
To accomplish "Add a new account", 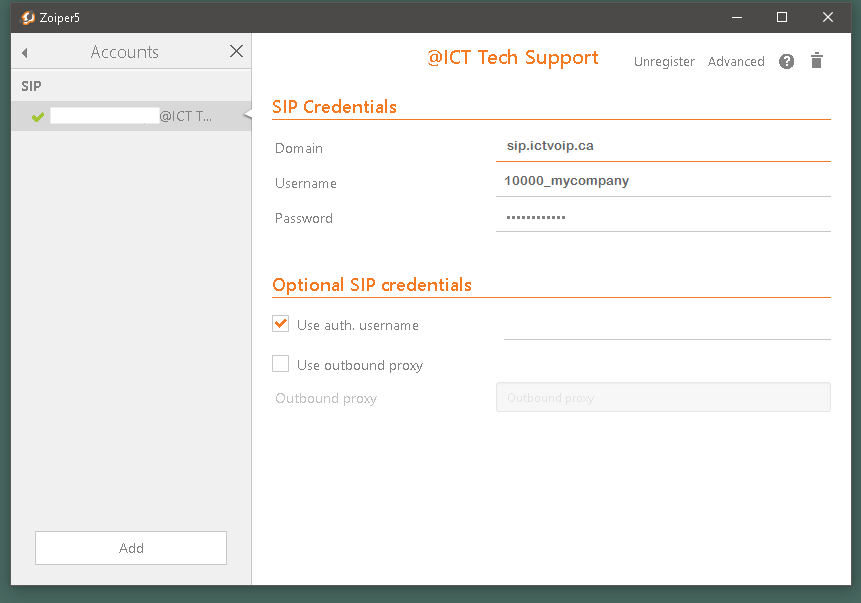I will tap(131, 548).
